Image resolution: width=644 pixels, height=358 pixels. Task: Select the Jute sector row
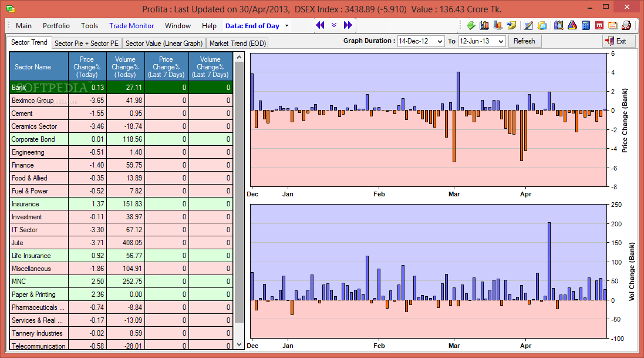coord(121,243)
